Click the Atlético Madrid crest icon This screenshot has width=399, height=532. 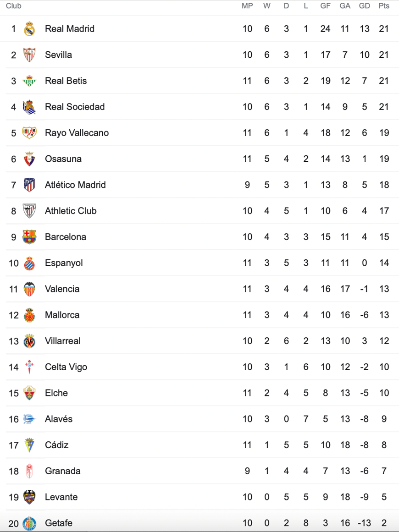(x=29, y=185)
